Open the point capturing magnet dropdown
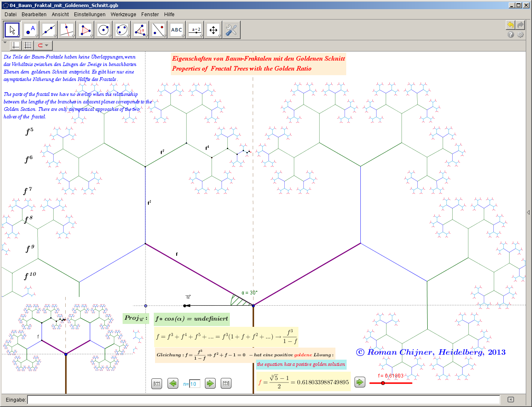Viewport: 532px width, 407px height. click(x=43, y=45)
